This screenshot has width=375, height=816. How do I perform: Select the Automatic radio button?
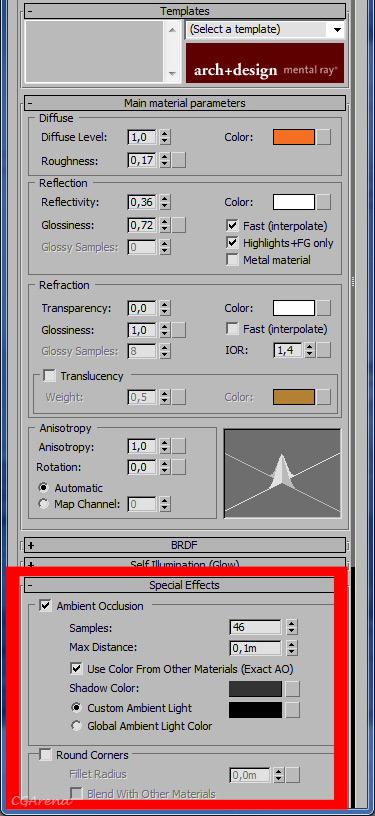[x=44, y=488]
